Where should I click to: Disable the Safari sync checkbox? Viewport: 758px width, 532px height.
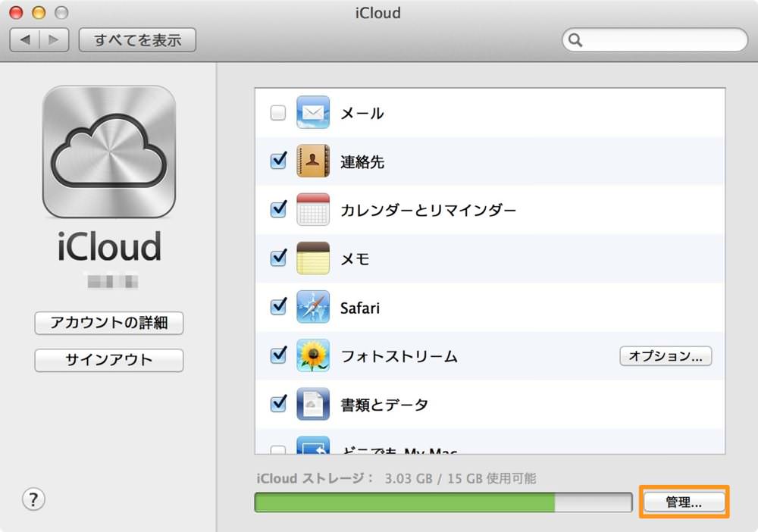pyautogui.click(x=278, y=306)
